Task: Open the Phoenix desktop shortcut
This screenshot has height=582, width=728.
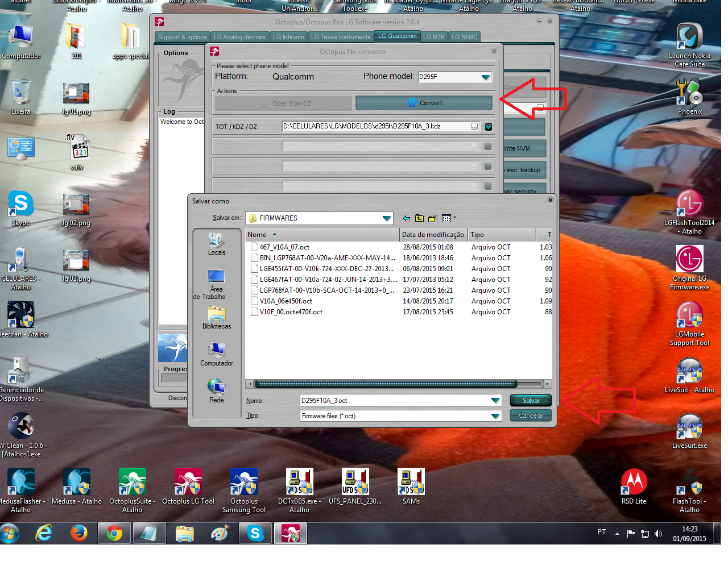Action: [x=689, y=97]
